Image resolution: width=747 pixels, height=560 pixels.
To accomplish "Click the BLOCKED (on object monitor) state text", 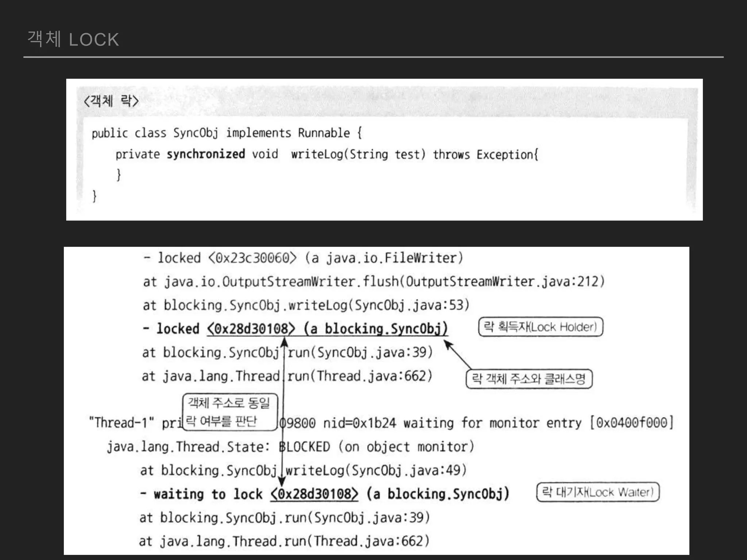I will pyautogui.click(x=376, y=447).
